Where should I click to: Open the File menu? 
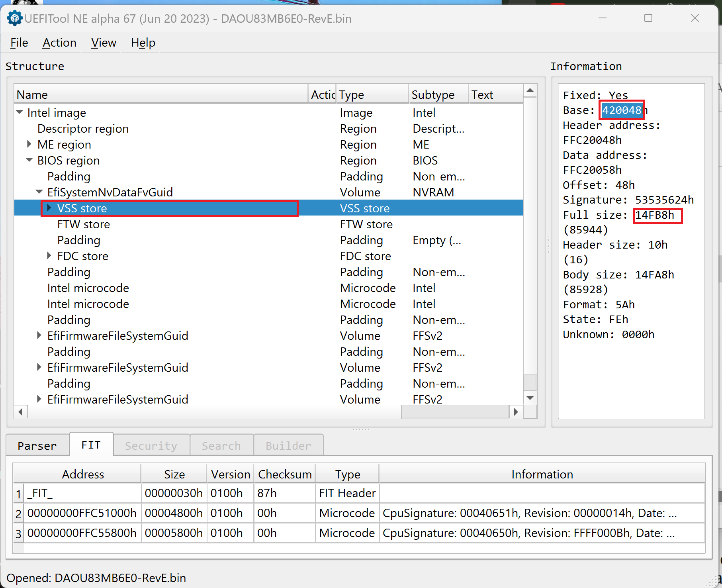click(x=19, y=43)
